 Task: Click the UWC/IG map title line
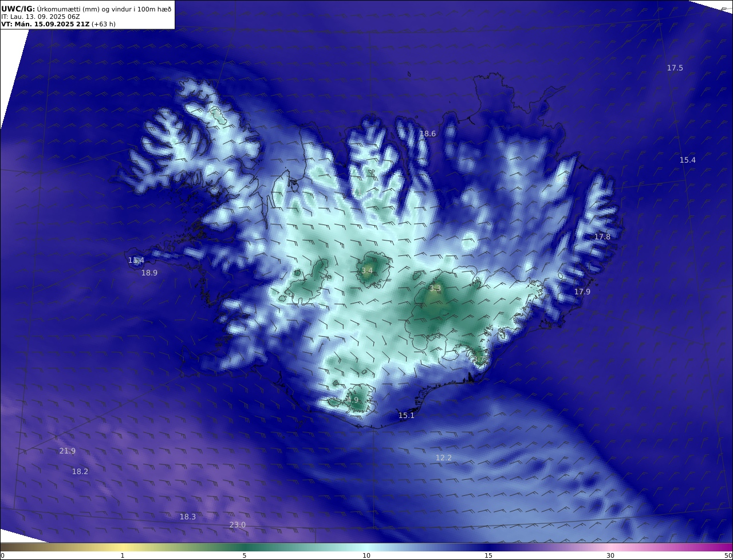(86, 9)
